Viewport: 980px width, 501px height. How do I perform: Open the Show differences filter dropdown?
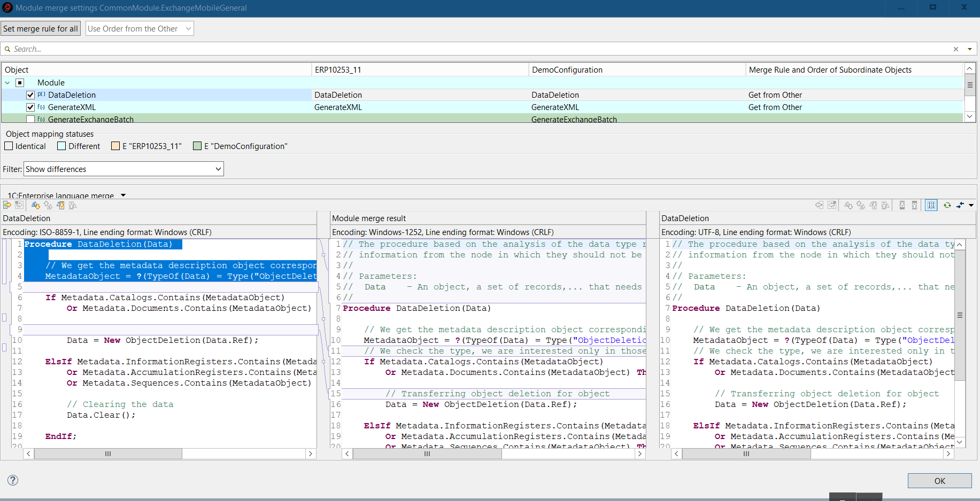pos(124,169)
